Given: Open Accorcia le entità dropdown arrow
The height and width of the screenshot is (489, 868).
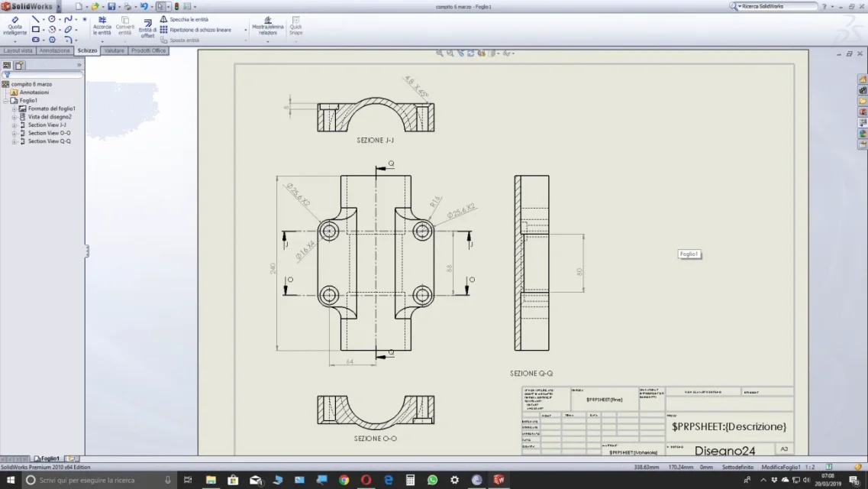Looking at the screenshot, I should (102, 41).
